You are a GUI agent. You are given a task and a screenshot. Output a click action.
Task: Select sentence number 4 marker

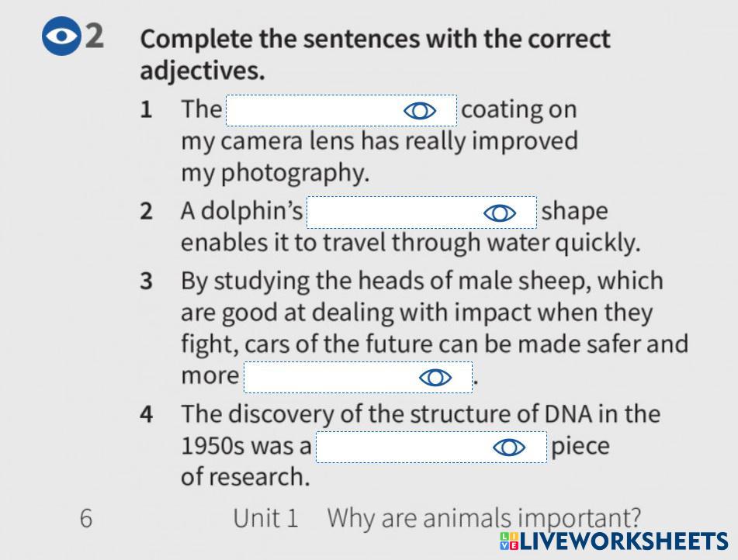point(146,414)
